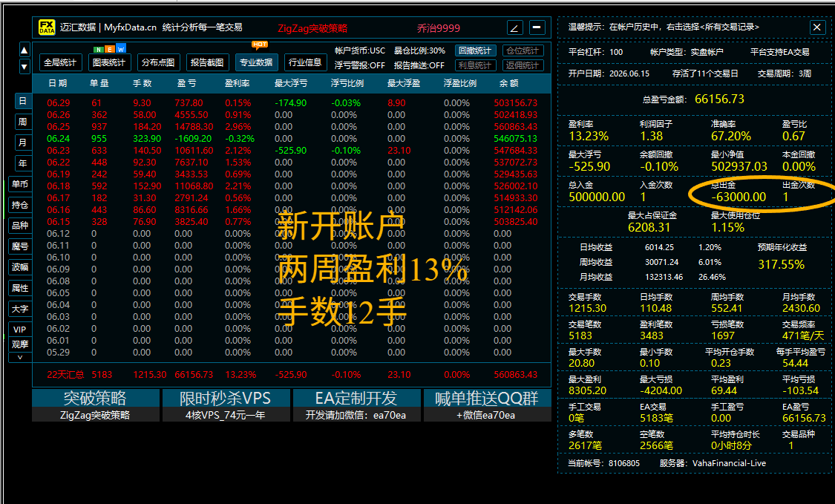Viewport: 835px width, 504px height.
Task: Click the 仓位统计 button
Action: (523, 50)
